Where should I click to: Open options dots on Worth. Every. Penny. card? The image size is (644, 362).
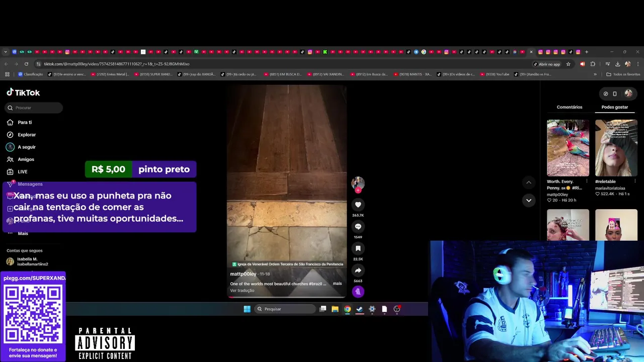tap(587, 182)
